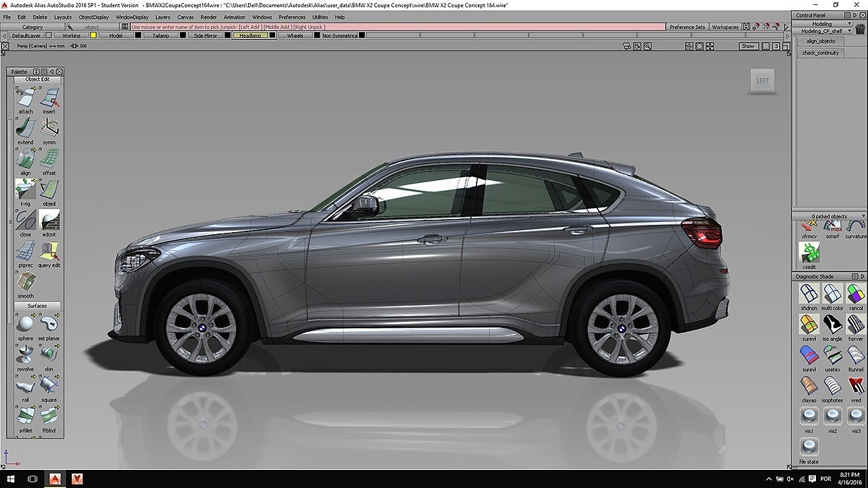The height and width of the screenshot is (488, 868).
Task: Choose the t-rig tool icon
Action: 26,189
